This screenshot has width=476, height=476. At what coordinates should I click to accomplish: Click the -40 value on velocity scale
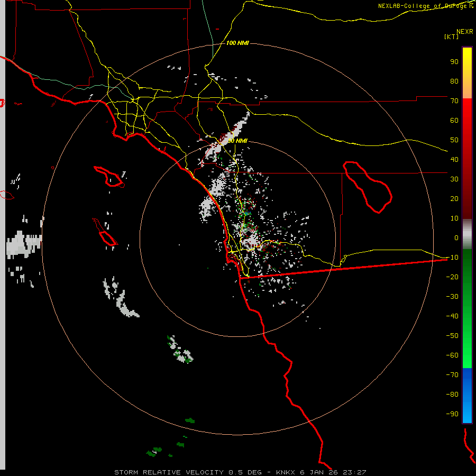pos(452,316)
